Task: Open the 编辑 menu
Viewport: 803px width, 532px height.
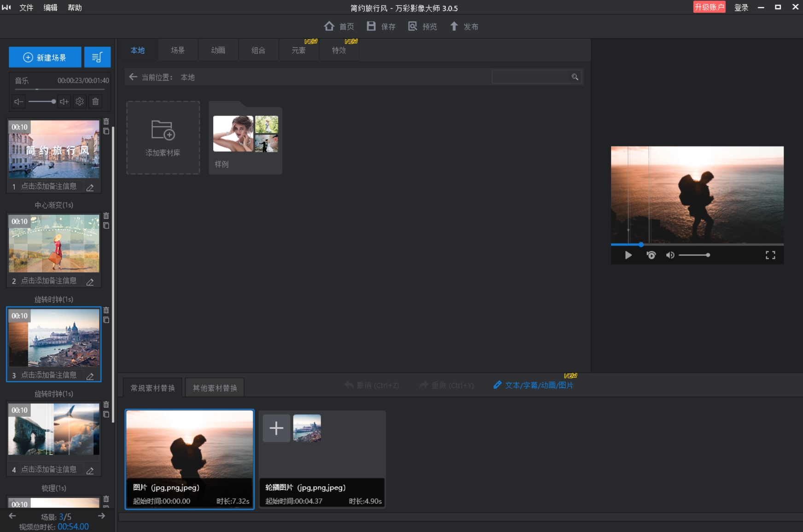Action: tap(51, 7)
